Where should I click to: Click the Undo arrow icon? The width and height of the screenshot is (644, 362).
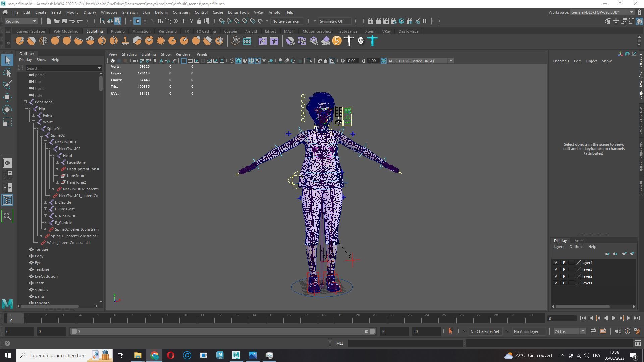72,21
